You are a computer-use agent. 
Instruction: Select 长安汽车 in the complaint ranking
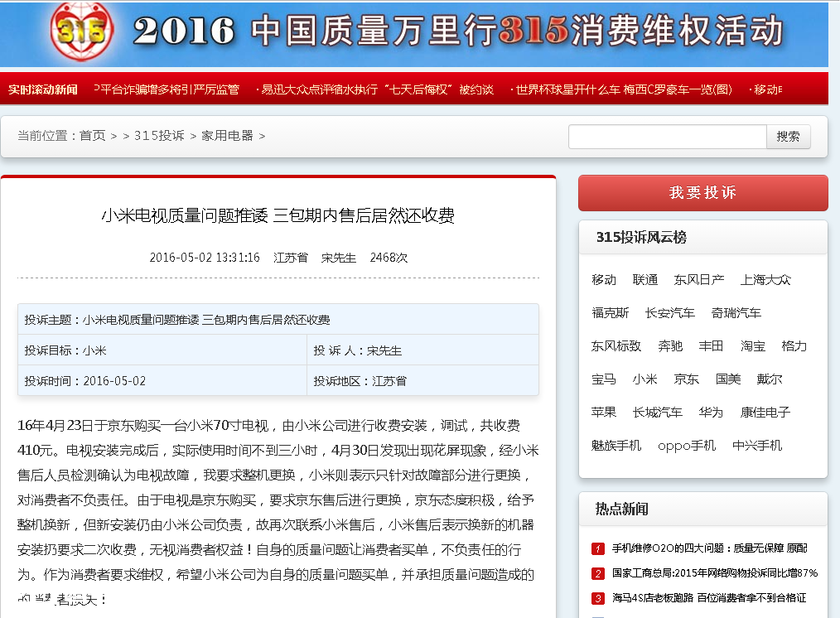click(669, 313)
